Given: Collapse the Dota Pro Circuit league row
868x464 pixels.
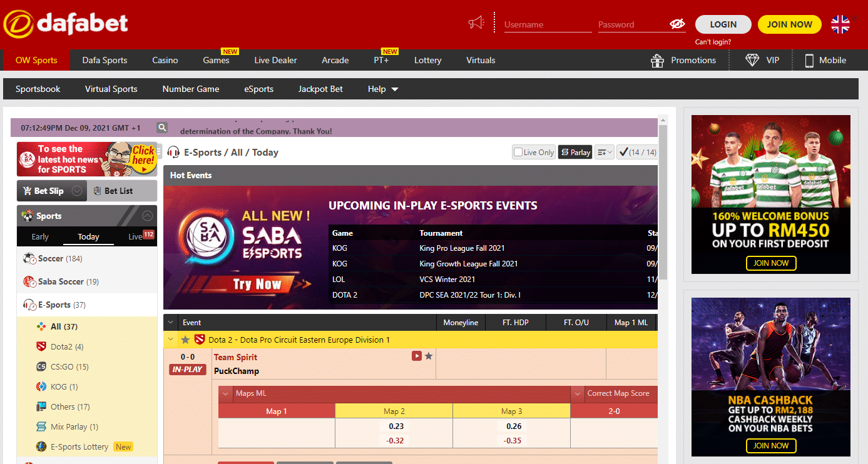Looking at the screenshot, I should [x=170, y=340].
